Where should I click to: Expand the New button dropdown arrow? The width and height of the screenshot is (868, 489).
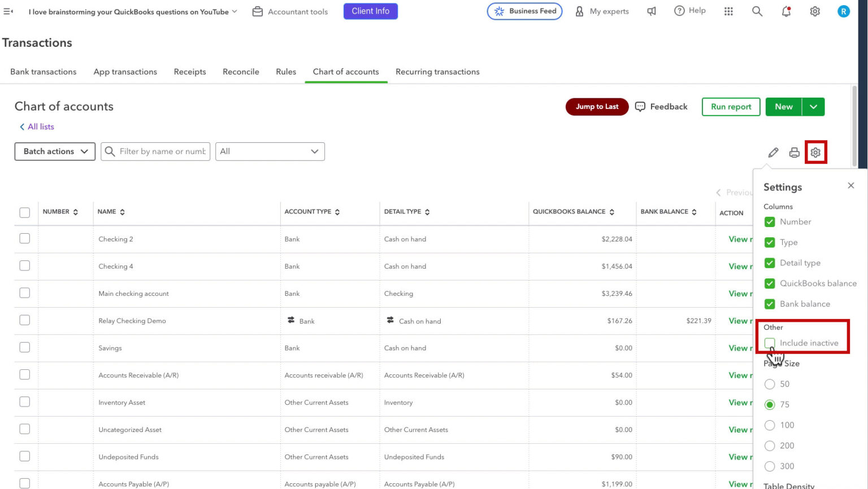813,107
